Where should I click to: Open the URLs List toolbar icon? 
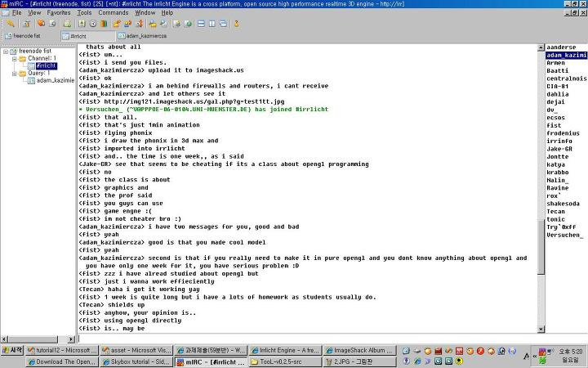tap(188, 24)
